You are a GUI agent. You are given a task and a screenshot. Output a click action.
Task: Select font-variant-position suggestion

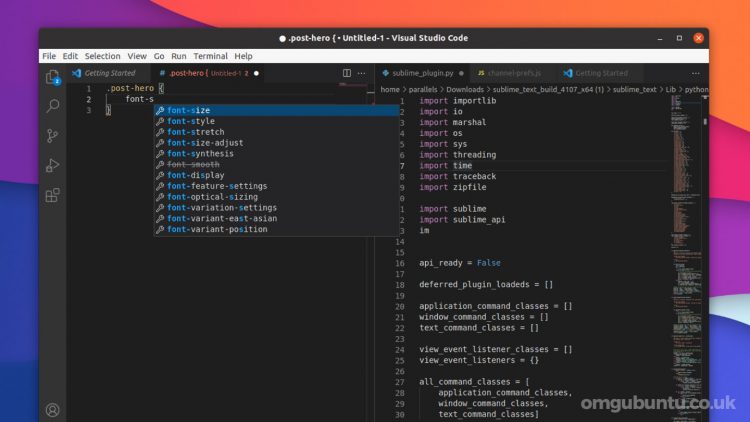click(276, 229)
